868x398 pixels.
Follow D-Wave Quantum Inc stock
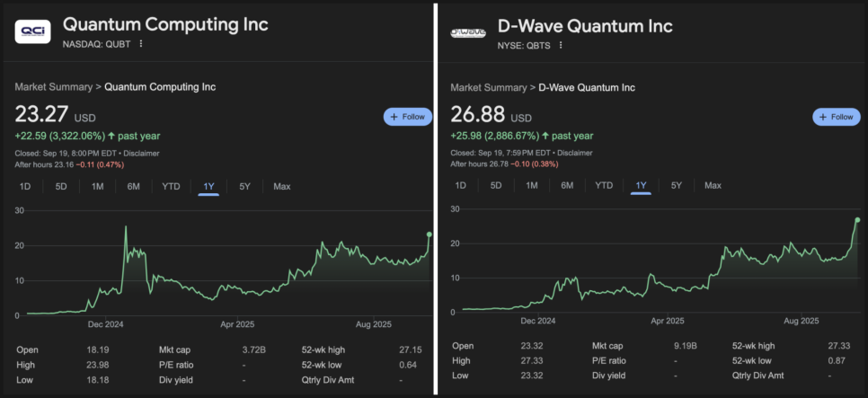click(837, 117)
